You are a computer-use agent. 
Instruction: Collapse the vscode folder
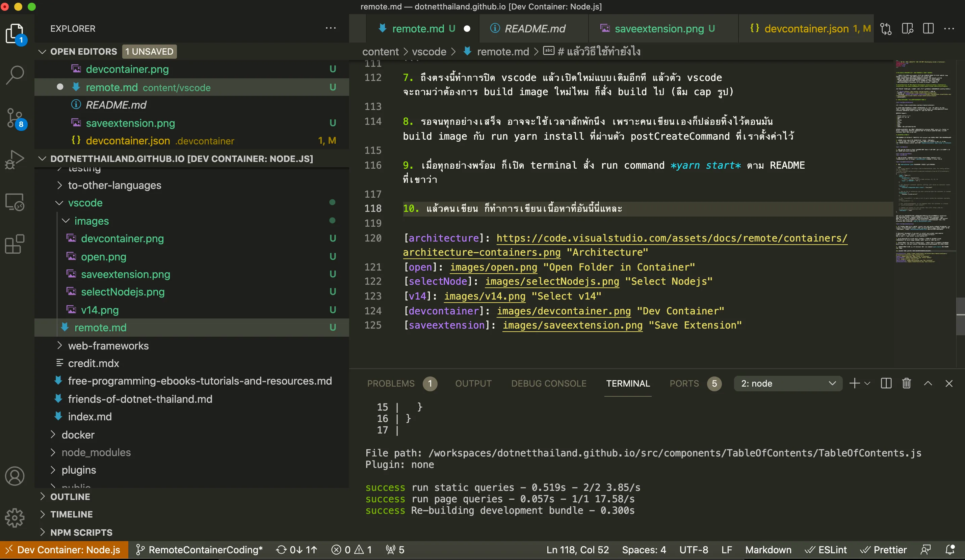click(x=59, y=203)
